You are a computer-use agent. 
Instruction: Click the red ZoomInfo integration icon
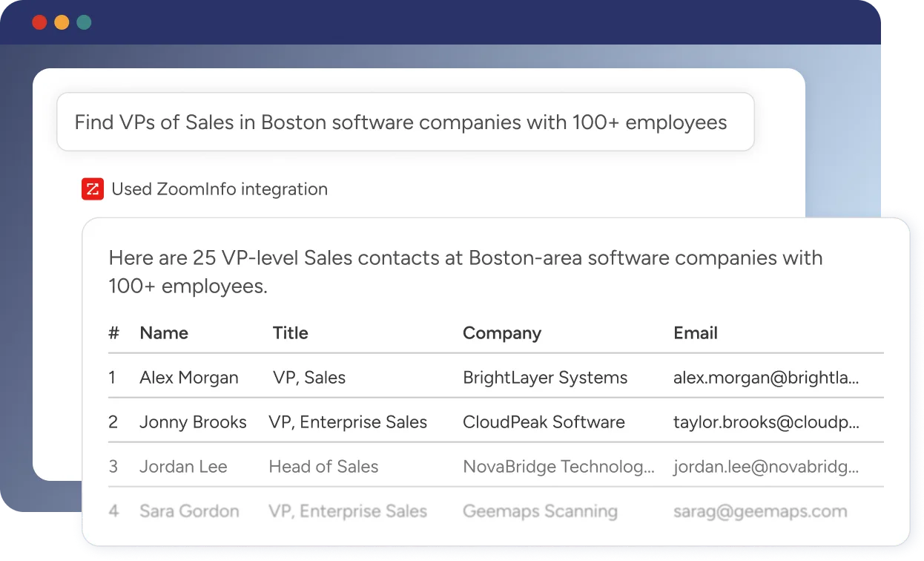(93, 189)
